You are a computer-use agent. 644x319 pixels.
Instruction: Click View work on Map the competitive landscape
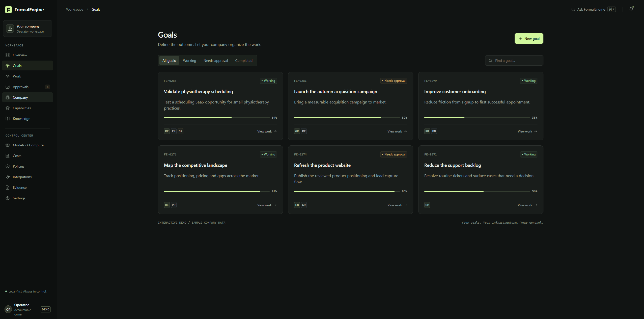coord(267,205)
